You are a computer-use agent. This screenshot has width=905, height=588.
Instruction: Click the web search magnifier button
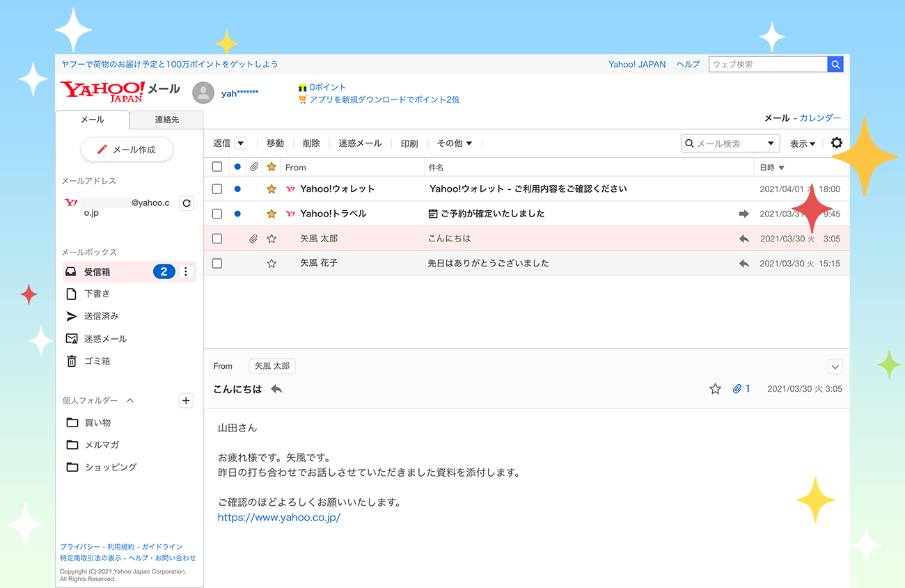pyautogui.click(x=835, y=64)
